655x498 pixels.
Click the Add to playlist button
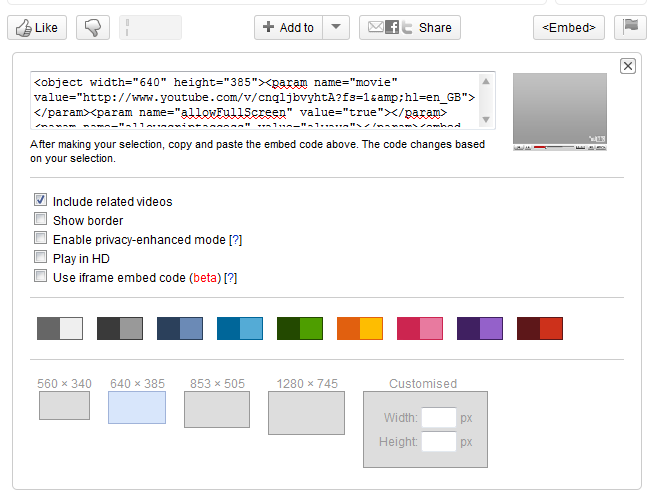[289, 28]
